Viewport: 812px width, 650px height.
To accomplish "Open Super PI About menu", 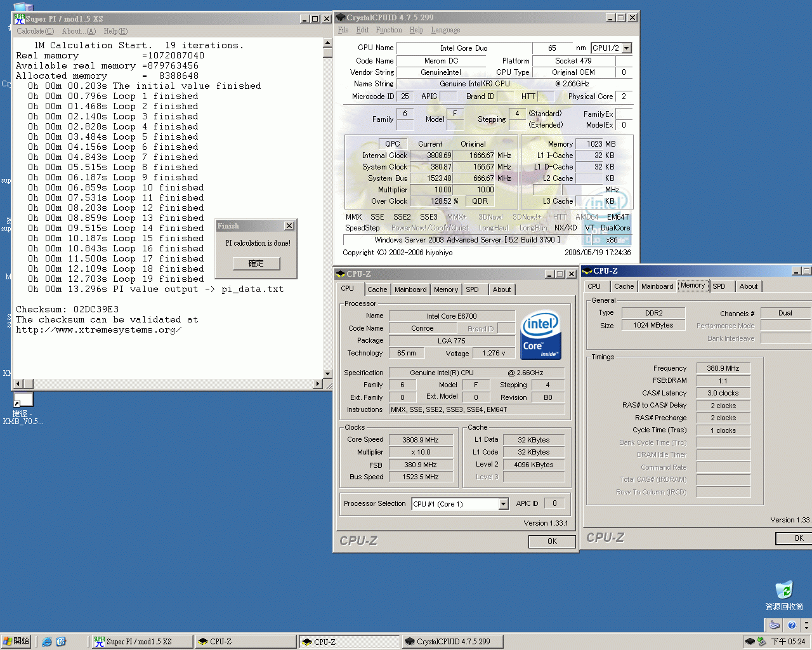I will coord(79,31).
